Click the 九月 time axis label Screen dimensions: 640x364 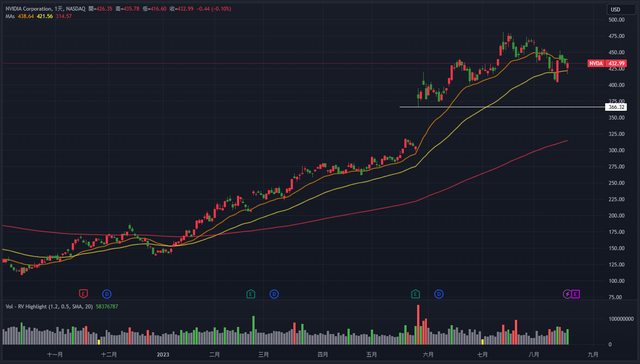coord(593,355)
